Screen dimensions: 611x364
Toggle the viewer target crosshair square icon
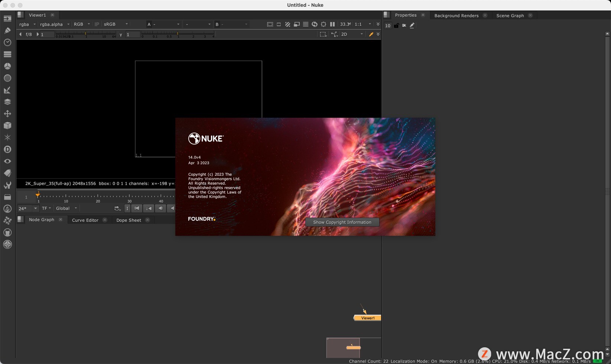[324, 24]
